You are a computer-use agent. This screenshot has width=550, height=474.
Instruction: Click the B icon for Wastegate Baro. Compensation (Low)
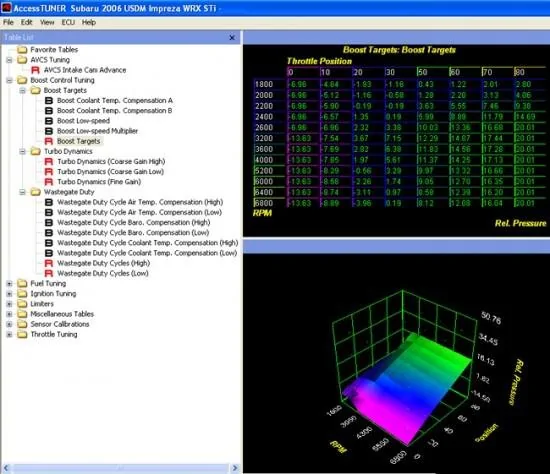point(49,233)
